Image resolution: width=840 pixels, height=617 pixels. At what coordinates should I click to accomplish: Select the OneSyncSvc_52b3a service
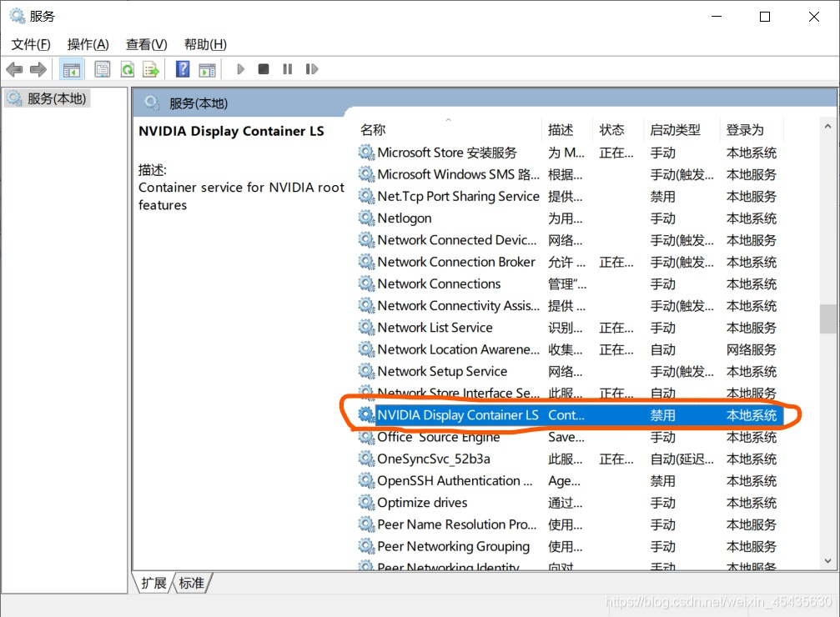(x=570, y=459)
